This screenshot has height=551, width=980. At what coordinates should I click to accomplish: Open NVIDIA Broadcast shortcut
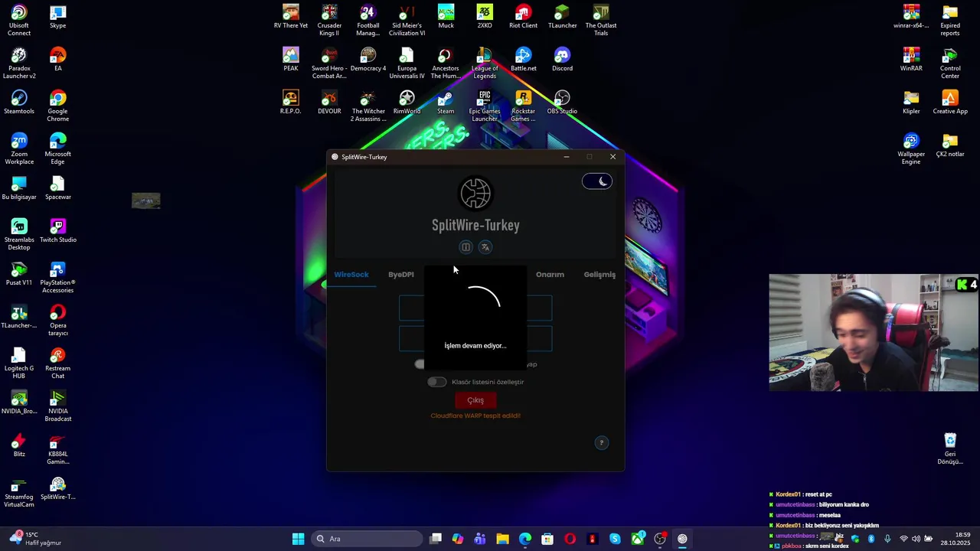(x=57, y=406)
